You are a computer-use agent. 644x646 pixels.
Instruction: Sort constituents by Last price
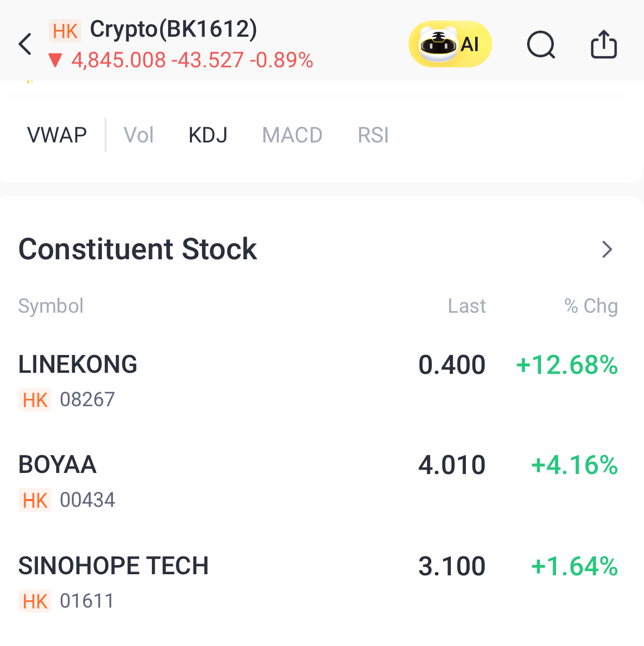point(466,306)
